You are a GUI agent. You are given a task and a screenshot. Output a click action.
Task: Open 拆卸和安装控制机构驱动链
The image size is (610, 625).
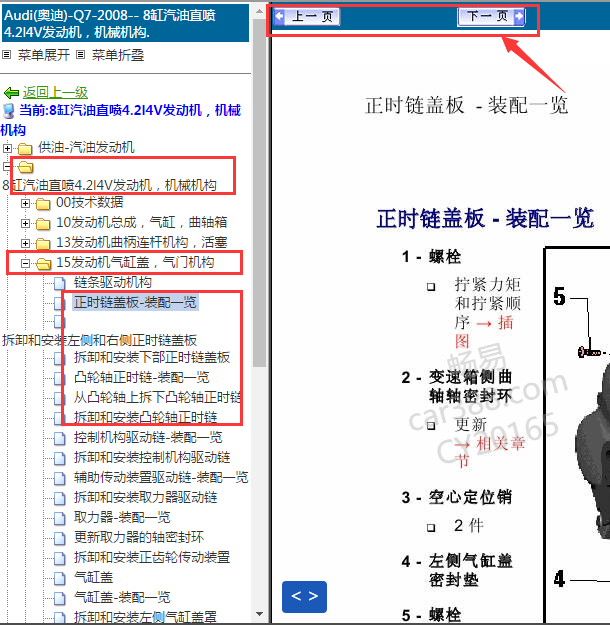pos(152,457)
